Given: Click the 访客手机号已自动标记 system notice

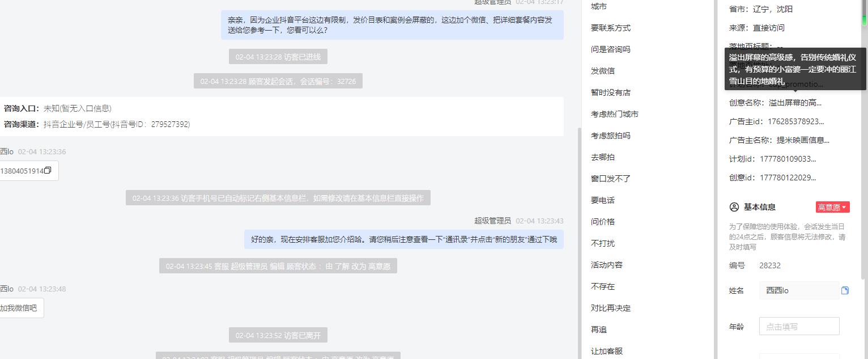Looking at the screenshot, I should tap(278, 198).
